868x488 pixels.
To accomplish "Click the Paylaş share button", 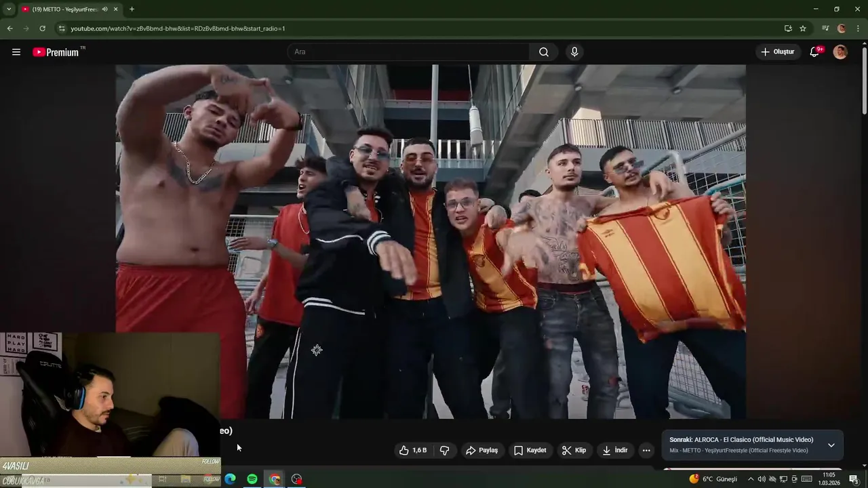I will (x=481, y=450).
